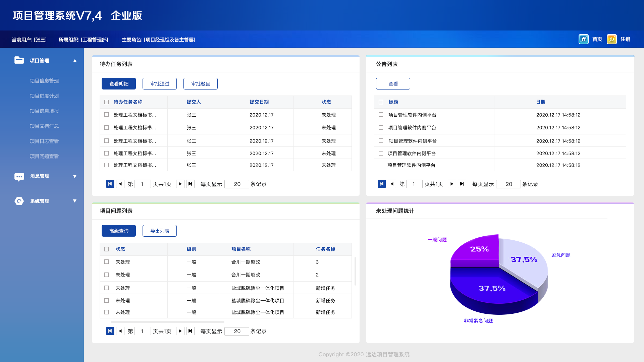Click the 25% purple pie slice
Screen dimensions: 644x362
[479, 250]
